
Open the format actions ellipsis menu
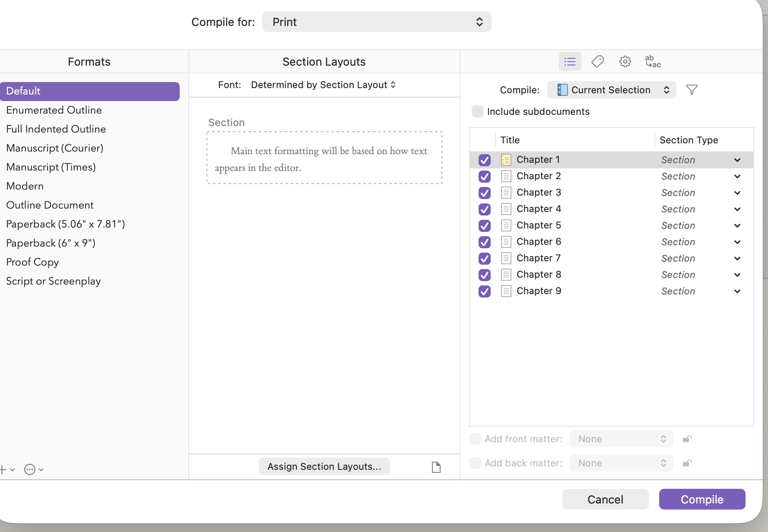coord(30,469)
